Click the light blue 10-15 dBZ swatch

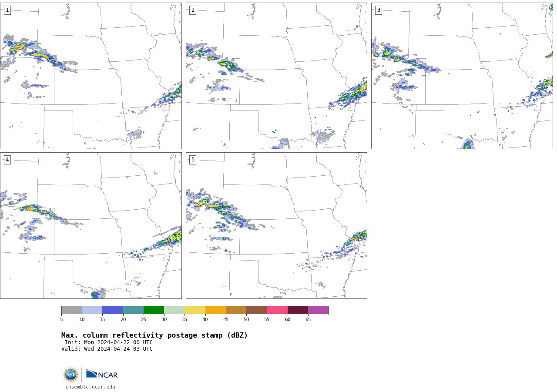92,310
